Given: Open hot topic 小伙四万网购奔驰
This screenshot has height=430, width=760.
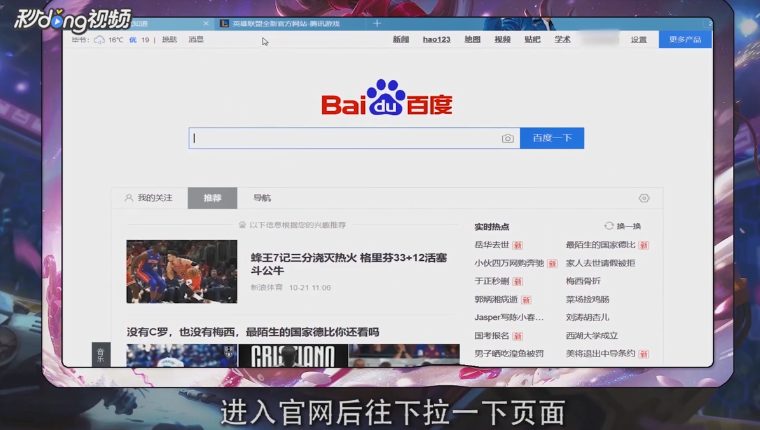Looking at the screenshot, I should click(509, 263).
